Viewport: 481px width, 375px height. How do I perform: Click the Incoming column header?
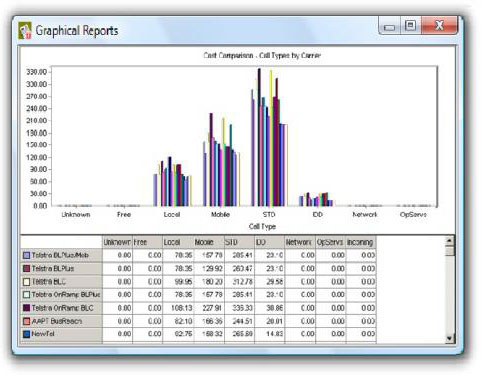361,242
